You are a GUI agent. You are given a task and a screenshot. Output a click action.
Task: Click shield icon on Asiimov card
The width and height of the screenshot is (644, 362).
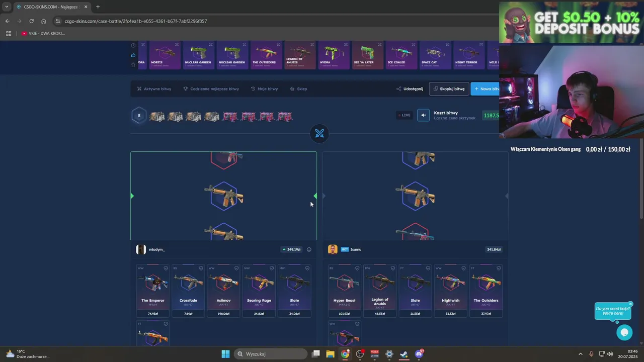pyautogui.click(x=236, y=268)
